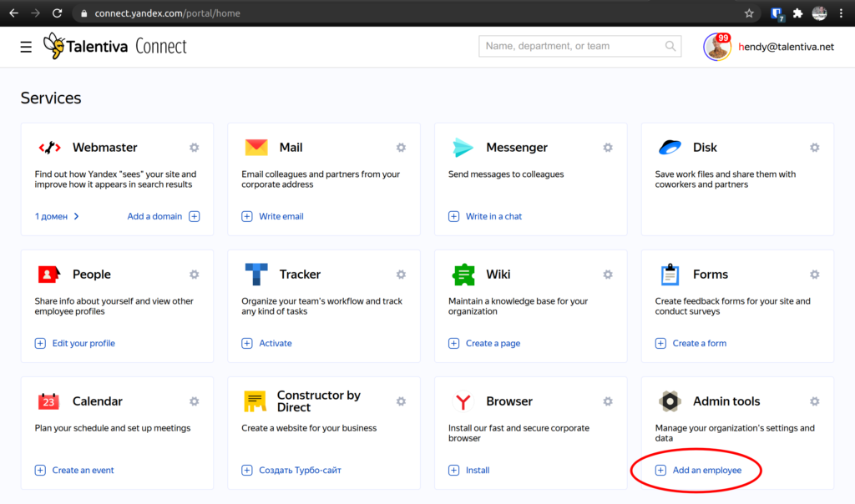Open the Webmaster title
Viewport: 855px width, 504px height.
(x=104, y=148)
